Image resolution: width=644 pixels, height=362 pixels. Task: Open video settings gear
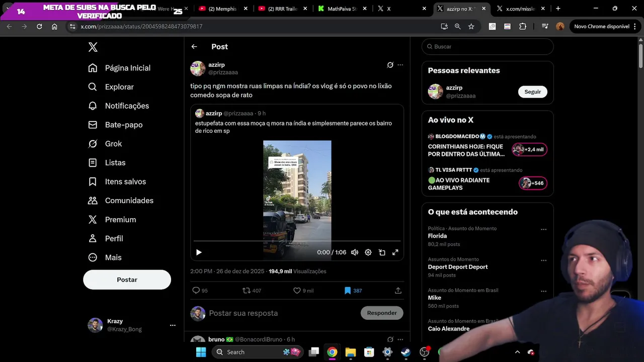[368, 252]
